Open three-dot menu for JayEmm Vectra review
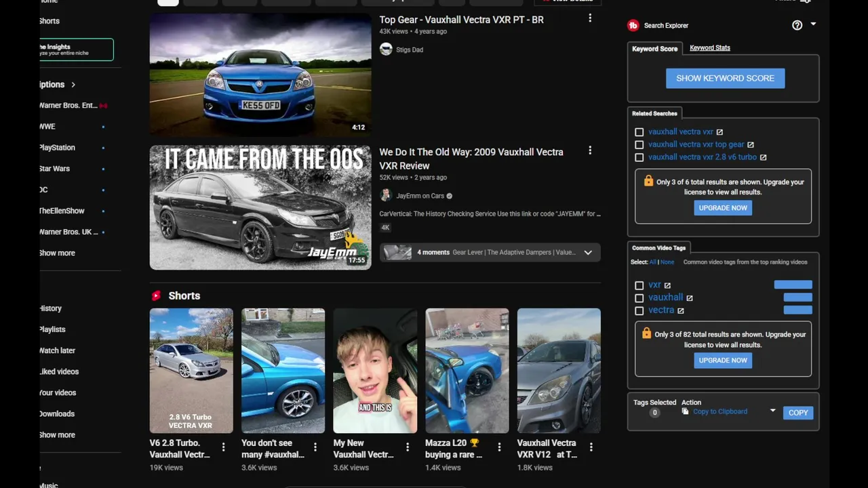Viewport: 868px width, 488px height. click(590, 150)
